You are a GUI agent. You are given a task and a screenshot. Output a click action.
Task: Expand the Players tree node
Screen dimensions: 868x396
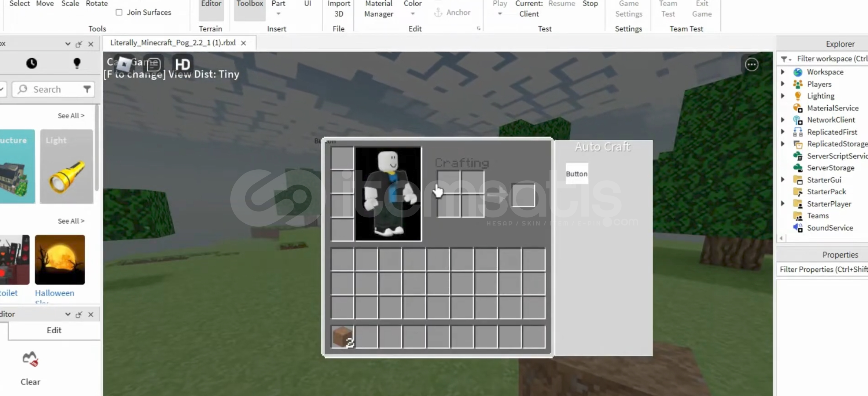pos(783,84)
